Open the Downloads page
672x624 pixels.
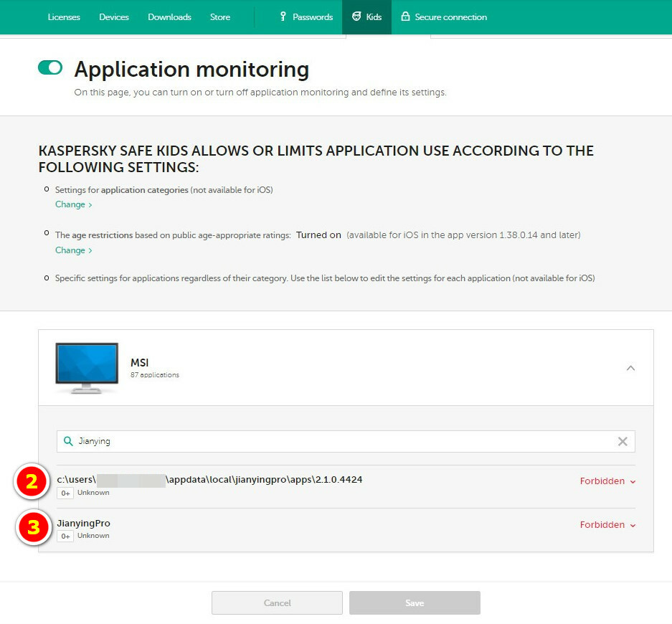tap(169, 17)
